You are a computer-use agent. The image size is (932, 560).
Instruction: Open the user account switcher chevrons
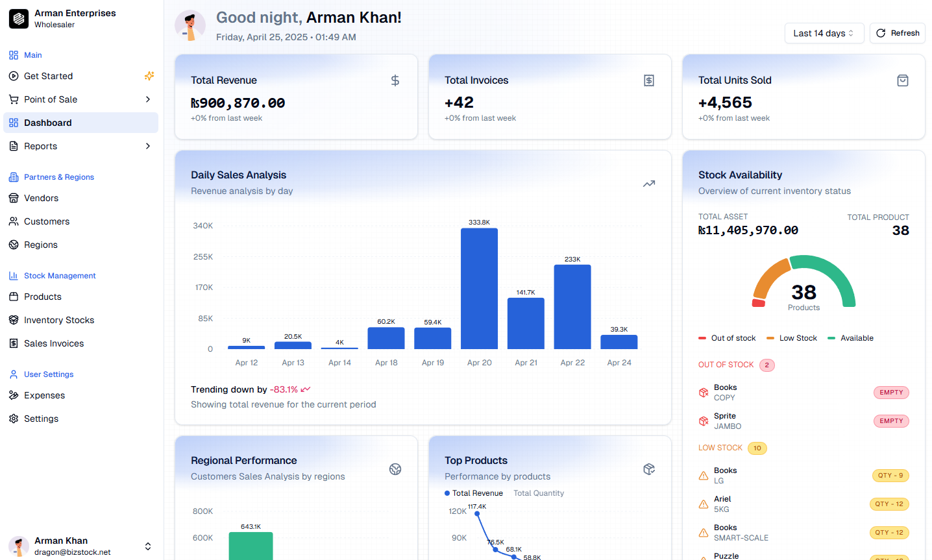[x=148, y=546]
